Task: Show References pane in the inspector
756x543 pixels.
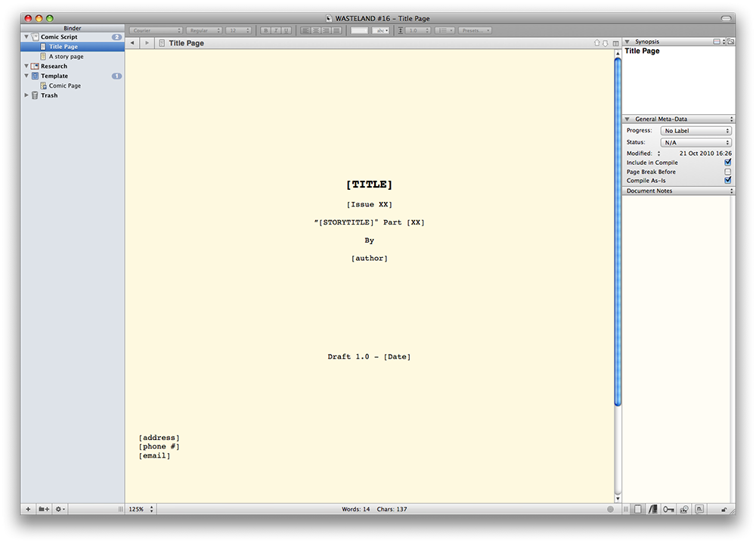Action: click(x=653, y=510)
